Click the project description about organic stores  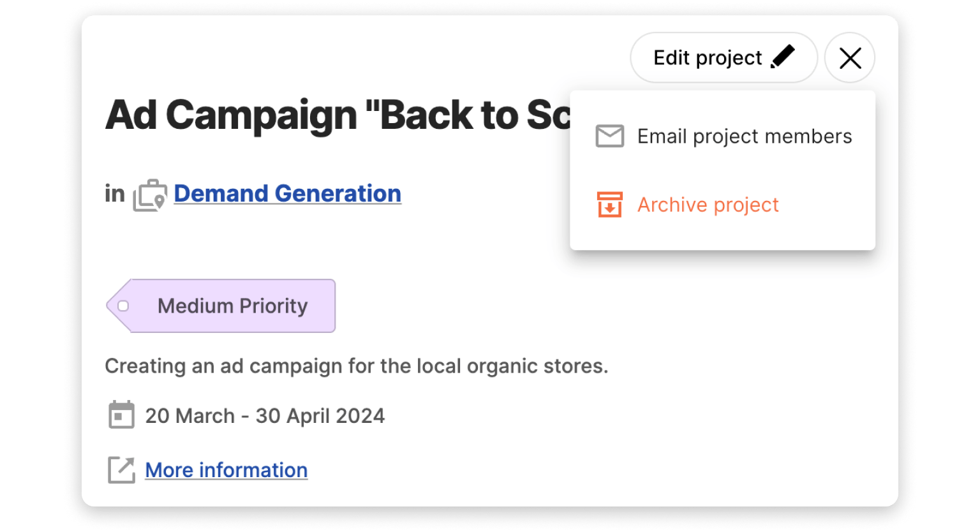pos(356,366)
